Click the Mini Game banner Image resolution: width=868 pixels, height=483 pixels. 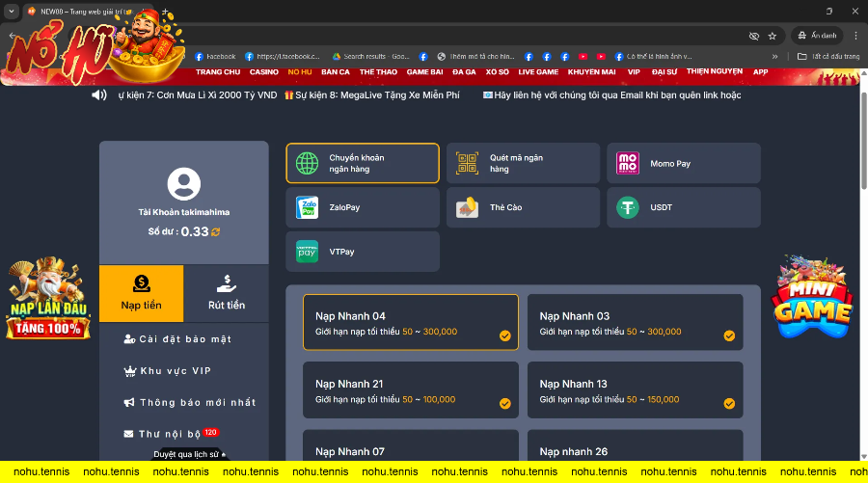pos(812,296)
